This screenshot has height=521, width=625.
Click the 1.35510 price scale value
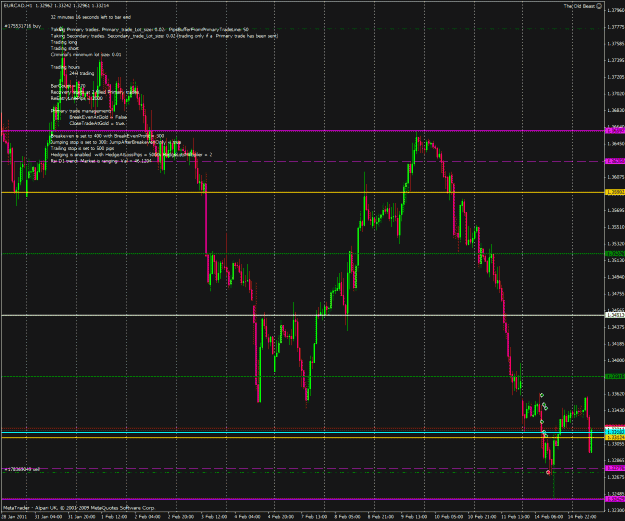616,227
